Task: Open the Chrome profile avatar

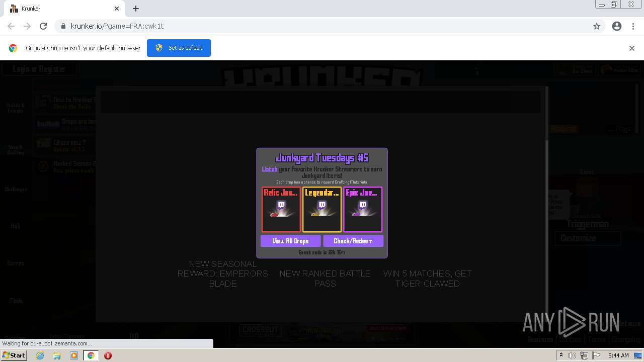Action: 617,26
